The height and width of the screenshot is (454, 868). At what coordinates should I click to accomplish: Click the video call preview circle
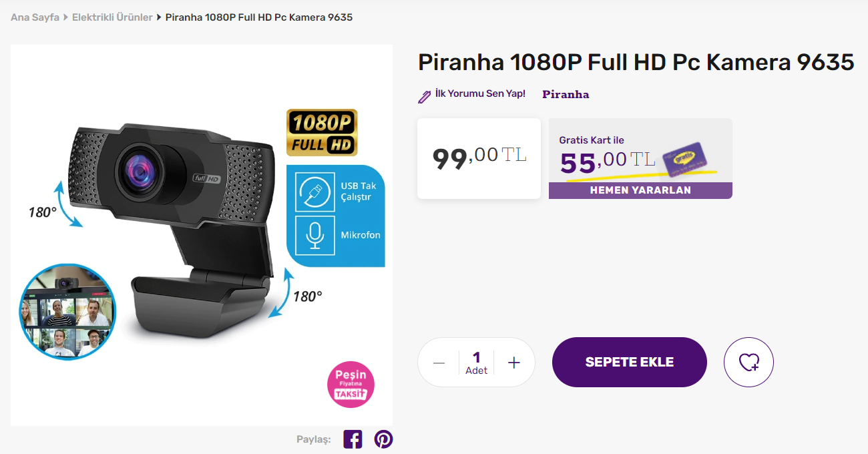tap(67, 312)
